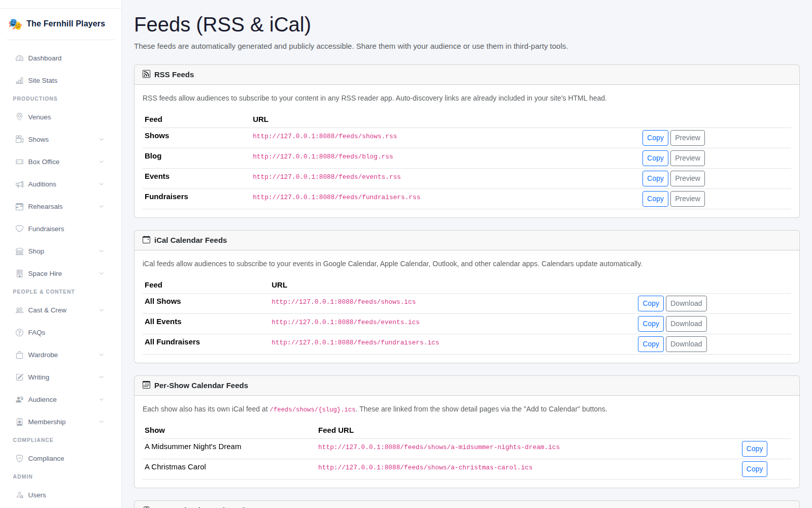The image size is (812, 508).
Task: Select the Space Hire menu item
Action: (x=60, y=273)
